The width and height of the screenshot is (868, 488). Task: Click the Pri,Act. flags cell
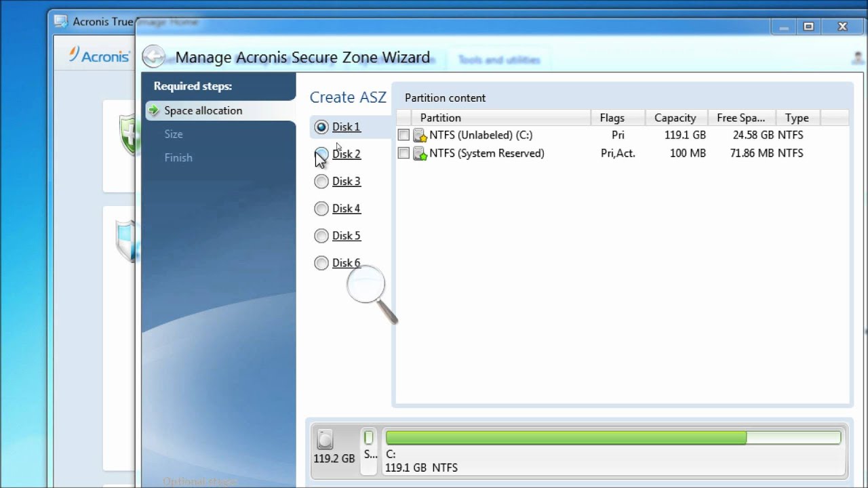point(618,153)
